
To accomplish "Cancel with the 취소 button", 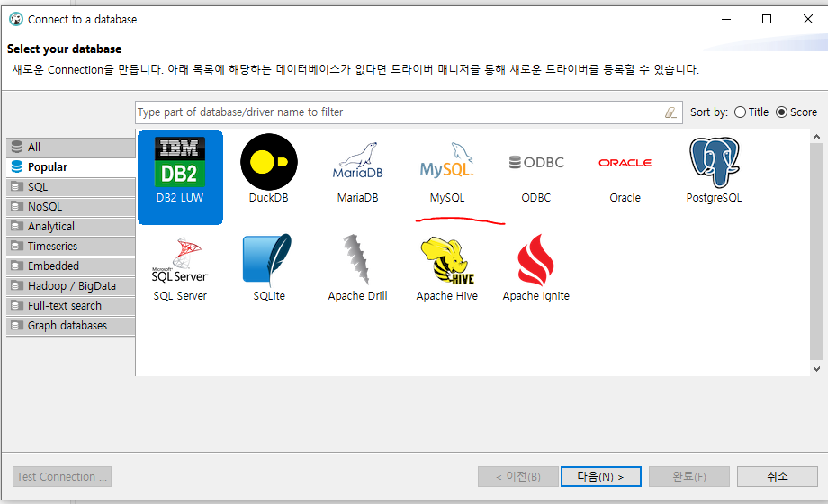I will pyautogui.click(x=778, y=476).
